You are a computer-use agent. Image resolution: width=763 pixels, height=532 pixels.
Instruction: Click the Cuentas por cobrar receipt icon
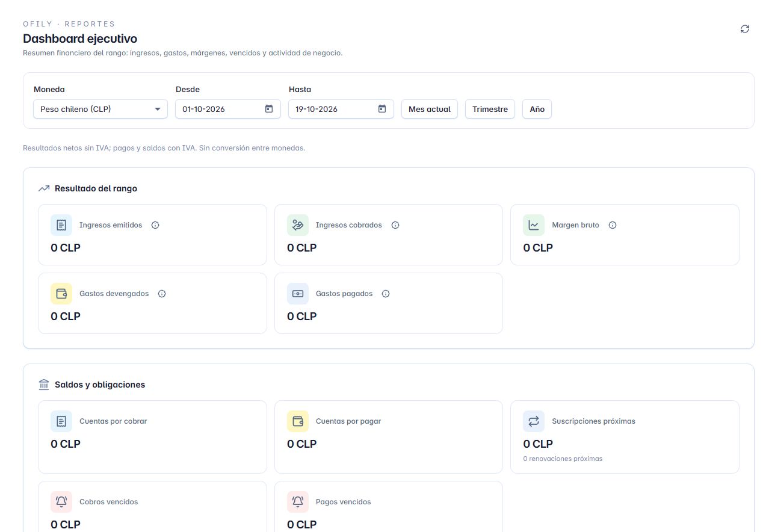click(x=61, y=421)
